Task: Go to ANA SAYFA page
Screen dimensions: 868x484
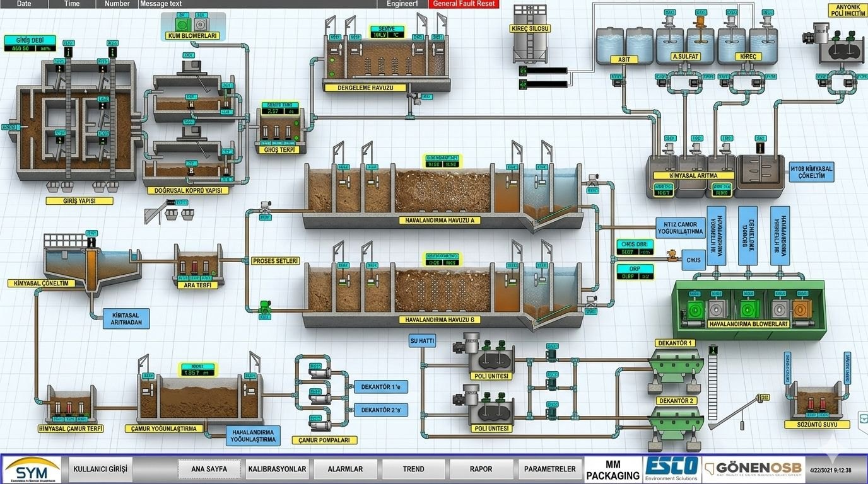Action: click(209, 469)
